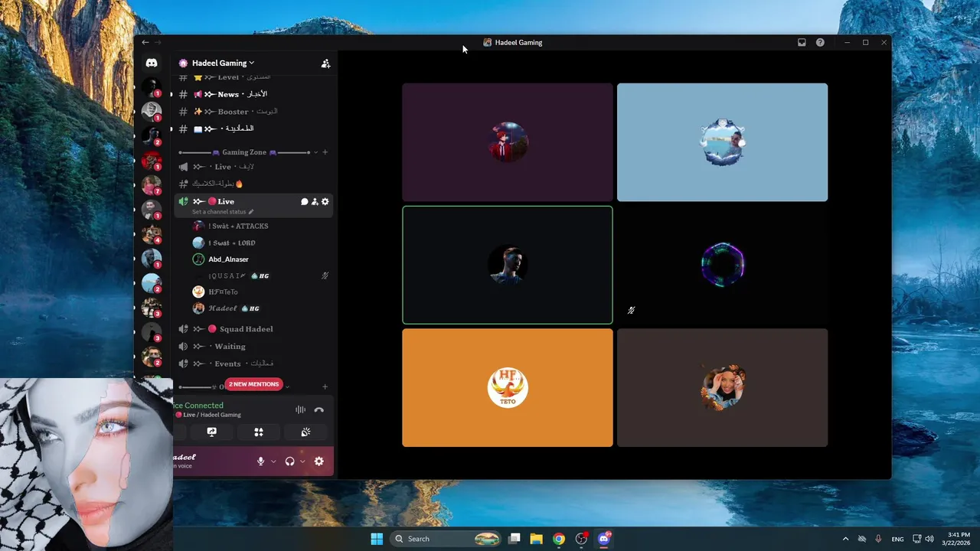Collapse the Gaming Zone category chevron

tap(315, 152)
